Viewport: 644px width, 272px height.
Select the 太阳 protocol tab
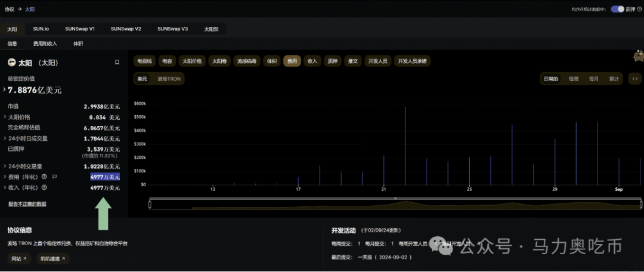[x=13, y=29]
